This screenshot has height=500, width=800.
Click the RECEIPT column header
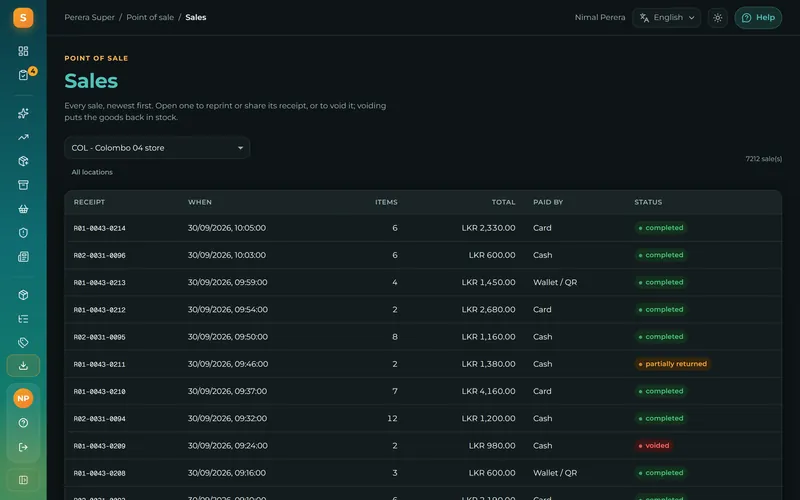click(x=89, y=203)
